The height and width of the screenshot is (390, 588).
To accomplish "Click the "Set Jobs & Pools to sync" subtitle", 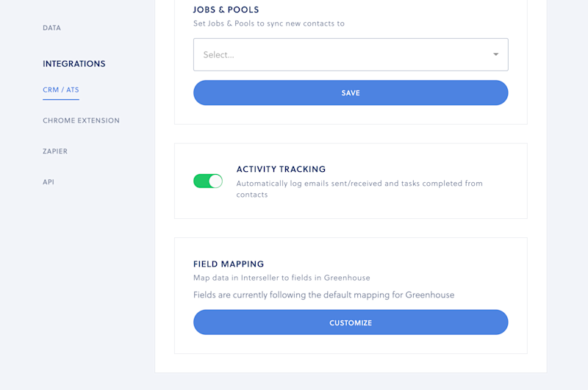I will (269, 24).
